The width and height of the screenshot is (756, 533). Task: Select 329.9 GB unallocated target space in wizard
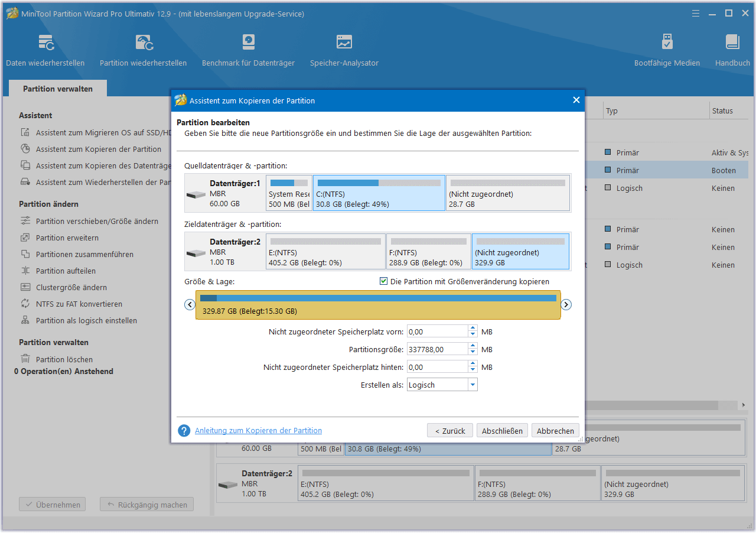[x=521, y=251]
